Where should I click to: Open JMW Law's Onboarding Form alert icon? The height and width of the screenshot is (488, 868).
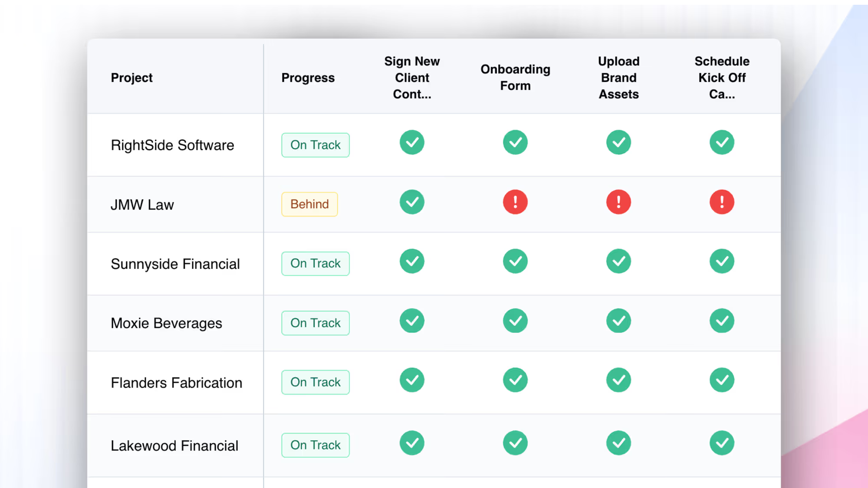tap(515, 202)
